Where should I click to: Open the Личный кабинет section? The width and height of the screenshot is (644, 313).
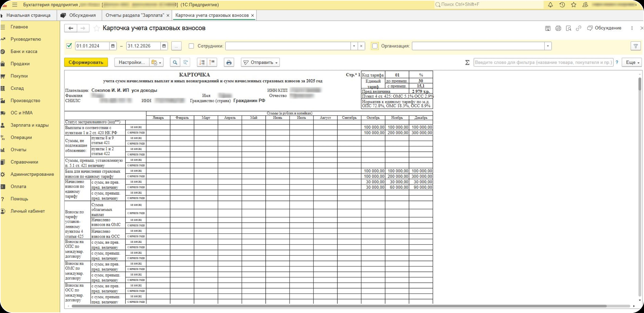(x=27, y=211)
